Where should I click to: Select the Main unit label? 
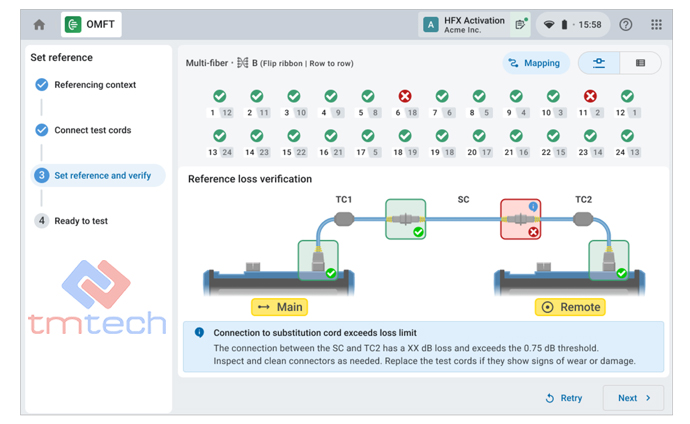tap(278, 307)
